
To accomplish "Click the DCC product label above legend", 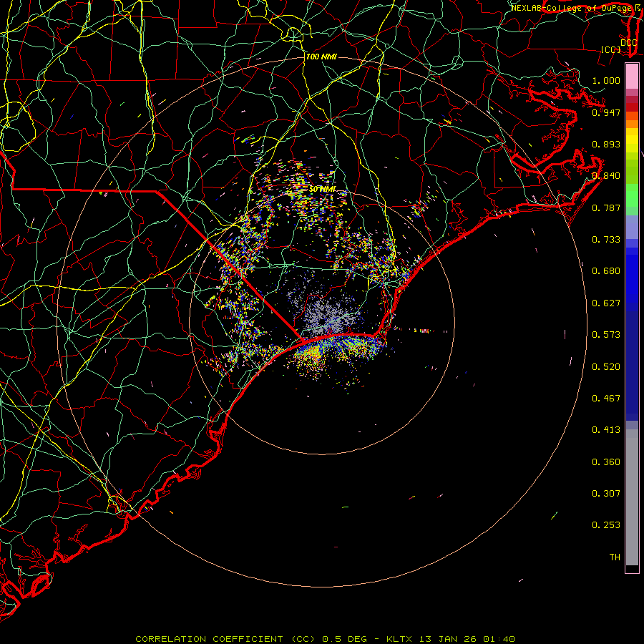I will (x=628, y=42).
